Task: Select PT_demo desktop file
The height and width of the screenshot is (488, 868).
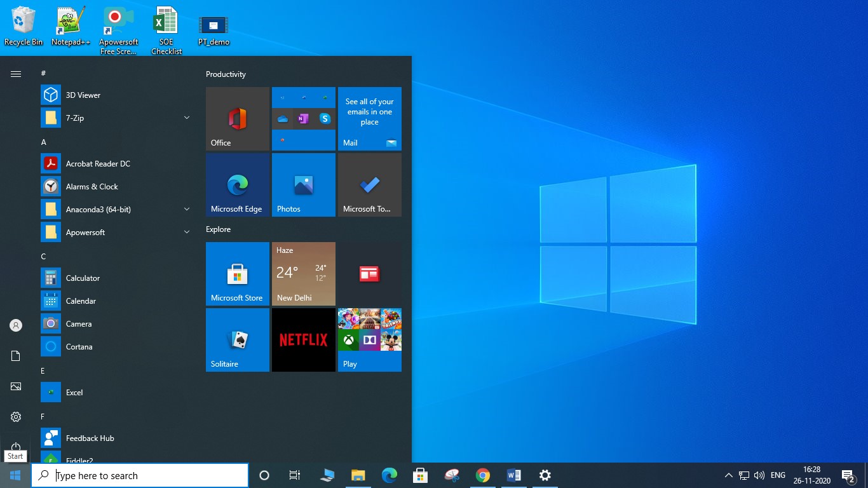Action: tap(214, 30)
